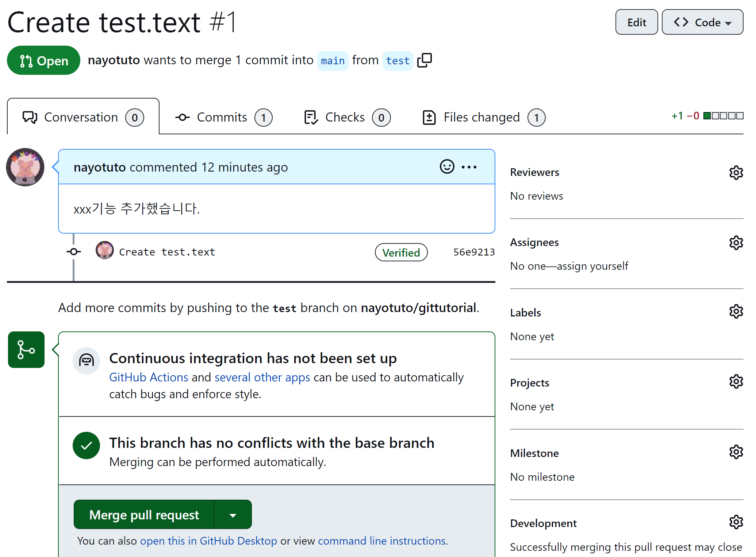This screenshot has width=756, height=557.
Task: Open Milestone gear settings
Action: tap(736, 452)
